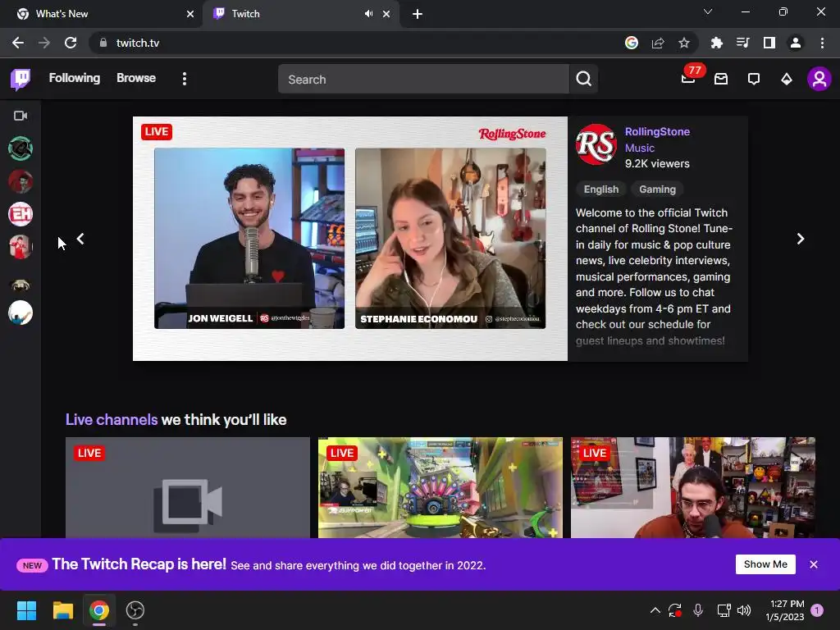
Task: Open notifications inbox with 77 badge
Action: click(x=688, y=79)
